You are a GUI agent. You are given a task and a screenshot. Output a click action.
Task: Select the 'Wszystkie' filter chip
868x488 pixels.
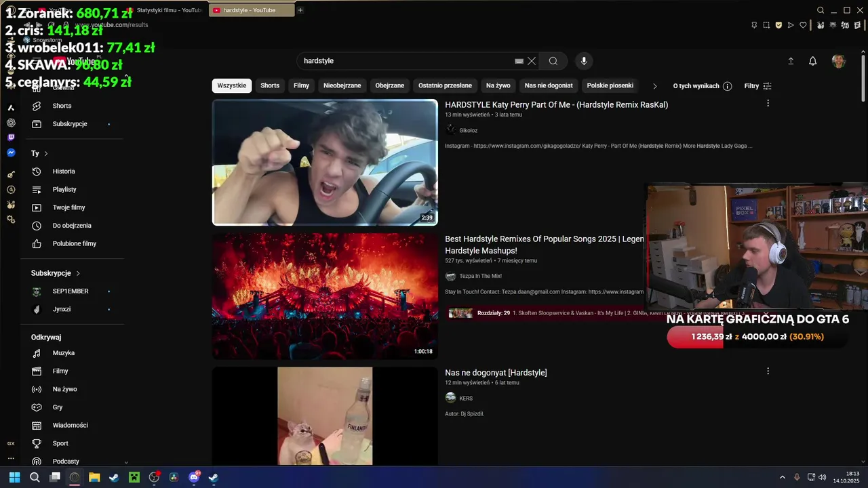click(232, 85)
